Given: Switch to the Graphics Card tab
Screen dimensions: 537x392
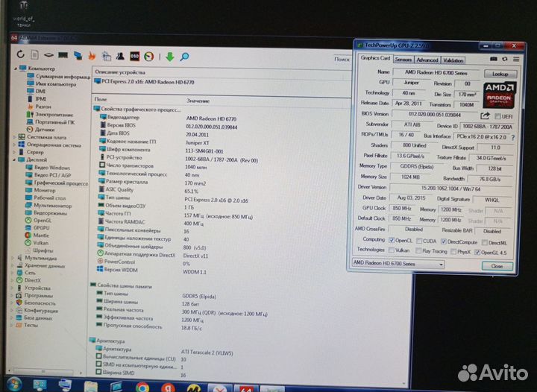Looking at the screenshot, I should (375, 58).
